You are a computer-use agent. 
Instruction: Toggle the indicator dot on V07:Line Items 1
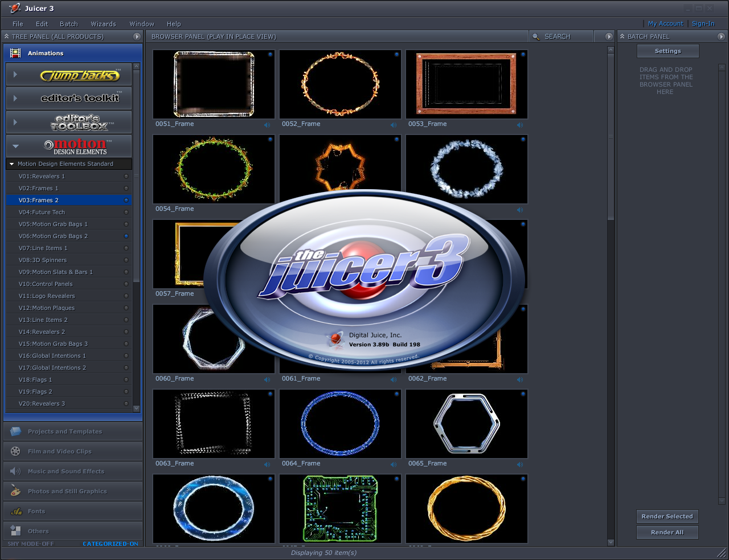[x=126, y=248]
